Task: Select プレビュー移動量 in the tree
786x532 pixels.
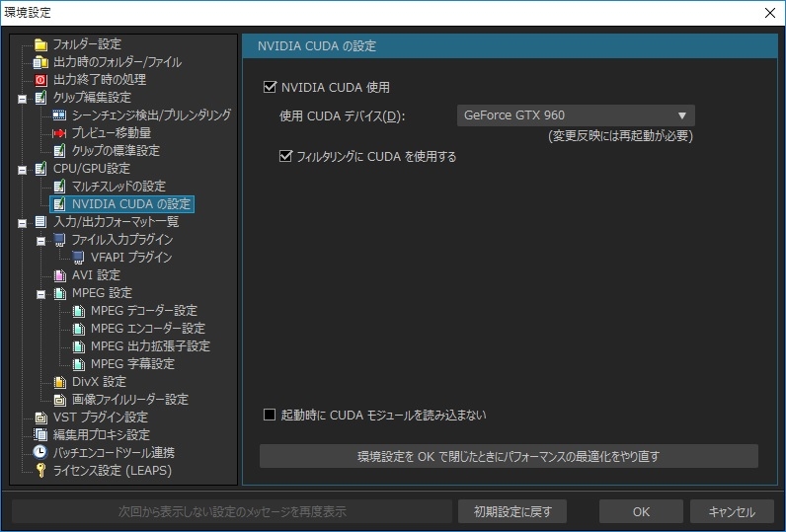Action: point(112,133)
